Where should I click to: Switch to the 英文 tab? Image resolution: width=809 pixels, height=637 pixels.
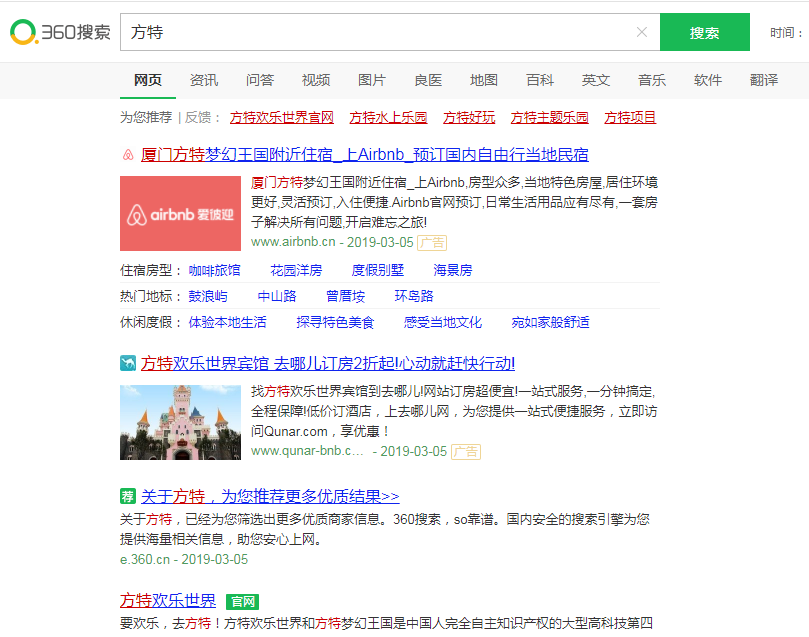596,80
